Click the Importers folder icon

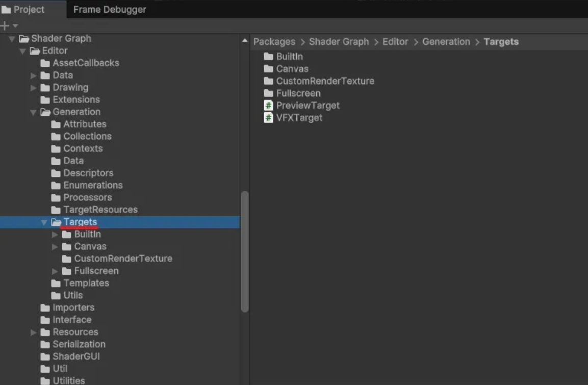[x=45, y=308]
